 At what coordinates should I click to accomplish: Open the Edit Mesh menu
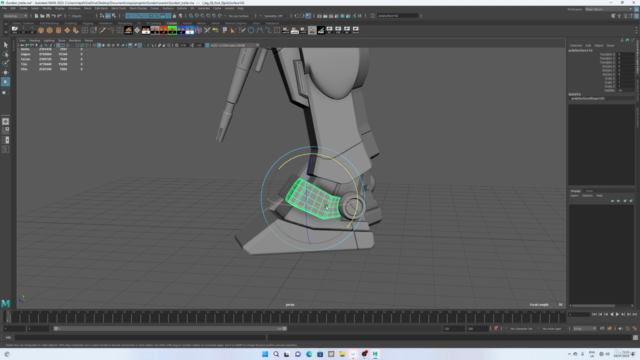tap(102, 8)
